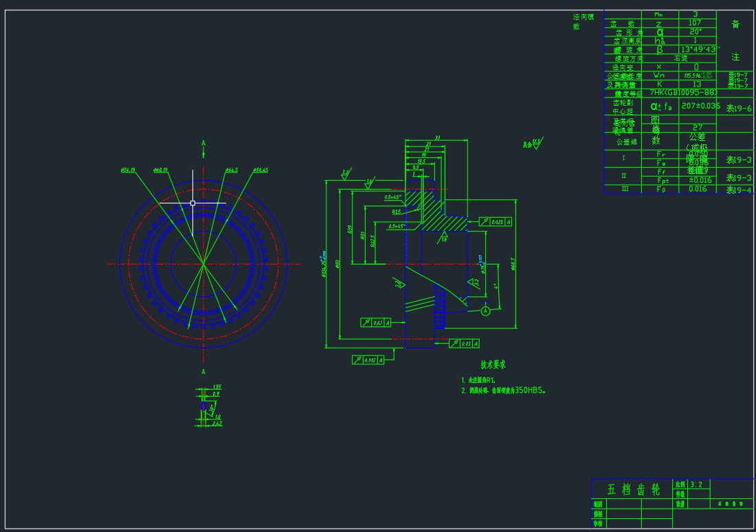Select the section label A below the gear view
This screenshot has height=532, width=756.
click(203, 371)
